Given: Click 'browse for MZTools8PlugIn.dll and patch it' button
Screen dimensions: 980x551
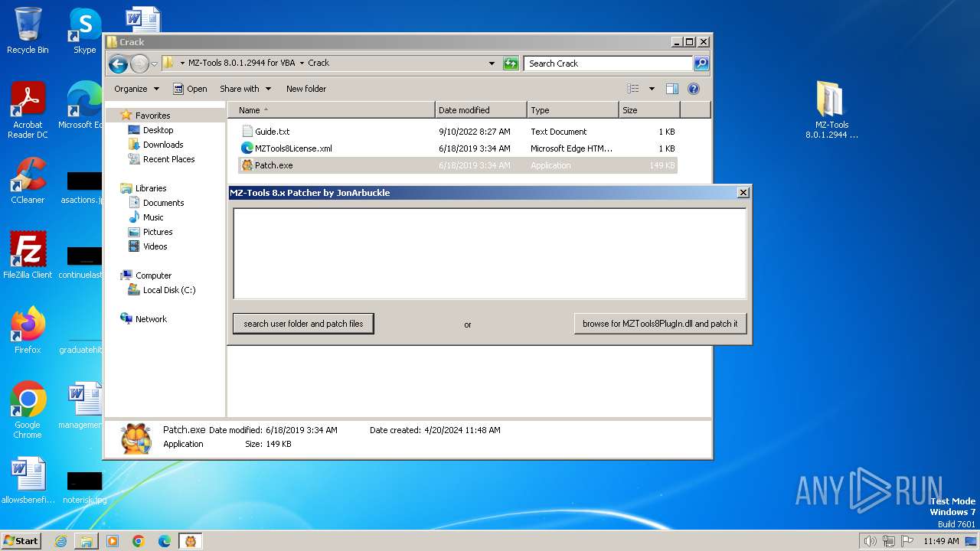Looking at the screenshot, I should pyautogui.click(x=660, y=324).
